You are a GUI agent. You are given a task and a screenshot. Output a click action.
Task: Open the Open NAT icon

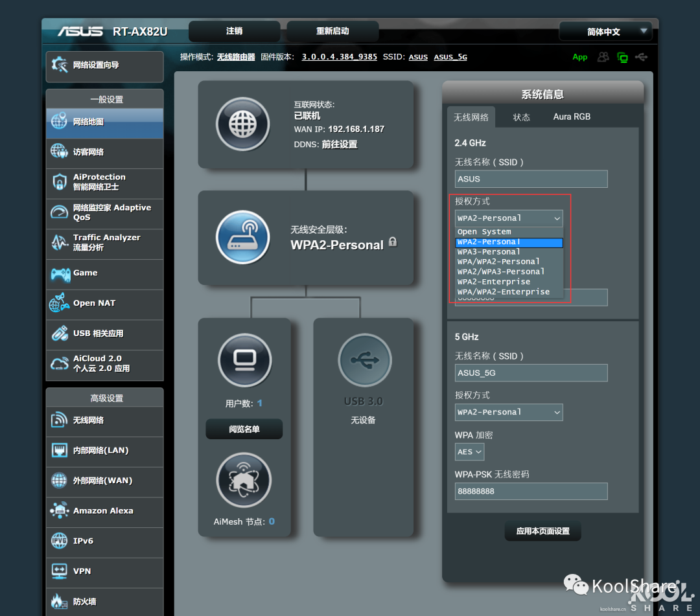point(60,303)
